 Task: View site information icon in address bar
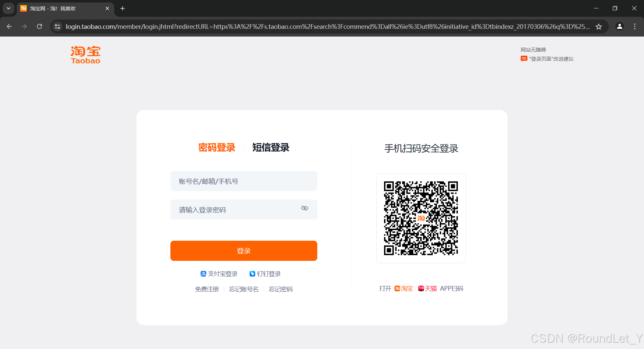point(58,26)
